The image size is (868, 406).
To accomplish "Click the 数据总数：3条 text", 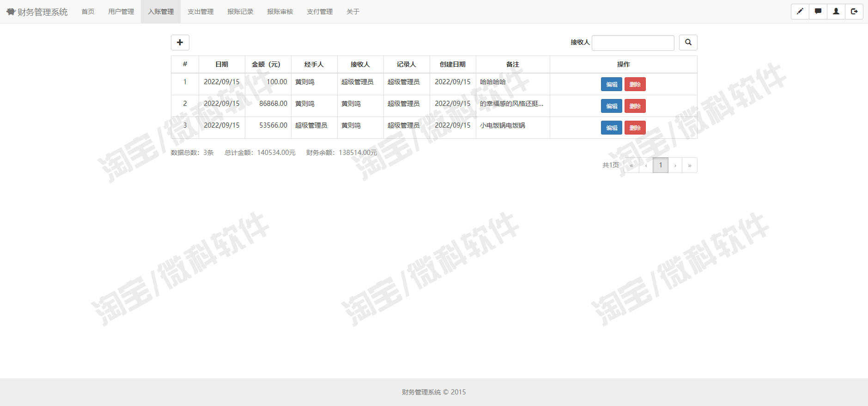I will pos(192,153).
